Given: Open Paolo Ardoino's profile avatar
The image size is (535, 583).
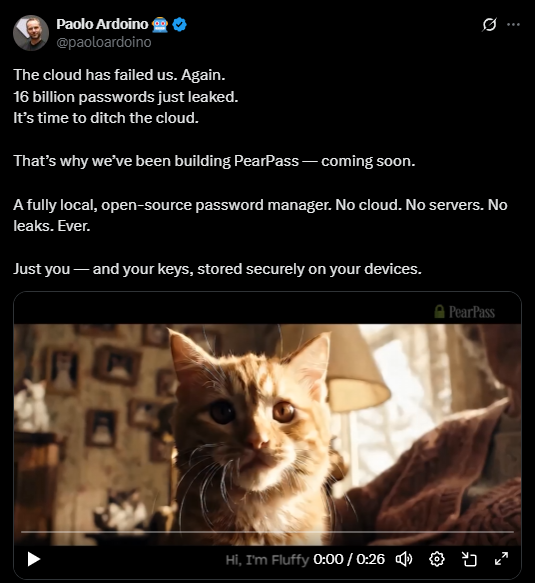Looking at the screenshot, I should [31, 33].
